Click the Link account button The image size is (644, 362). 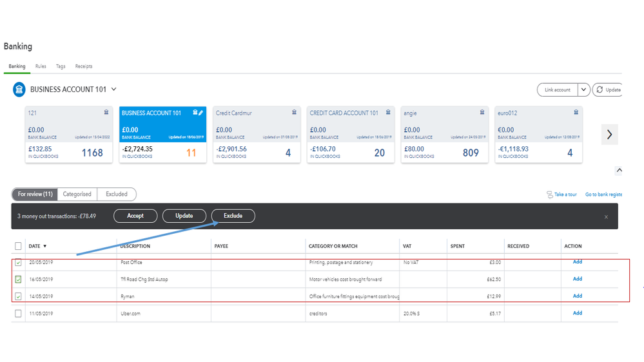[558, 90]
